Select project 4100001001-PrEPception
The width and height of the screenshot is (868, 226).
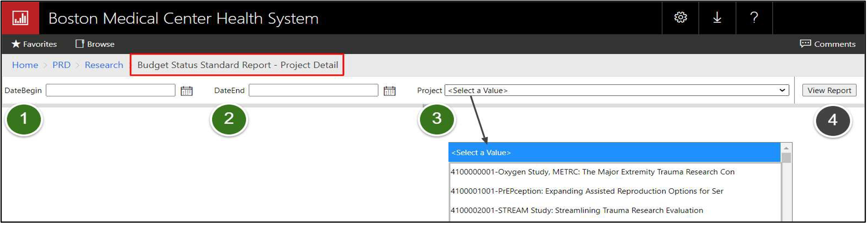[614, 191]
